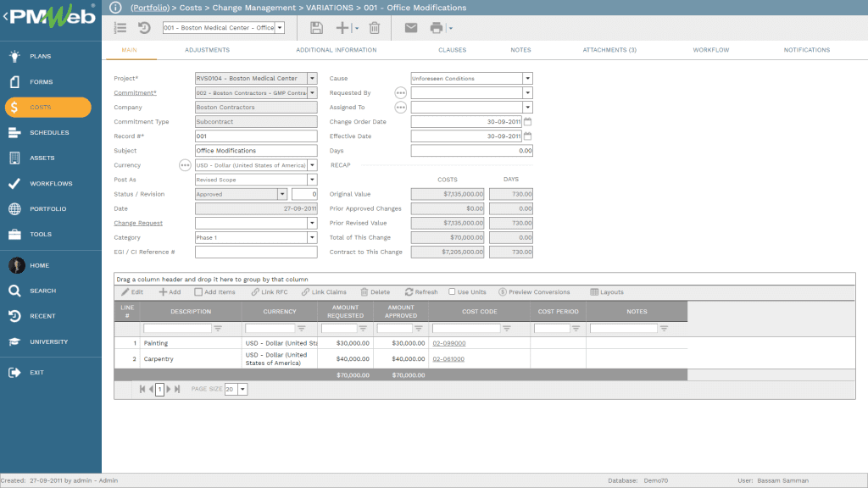868x488 pixels.
Task: Open the Post As dropdown
Action: 312,180
